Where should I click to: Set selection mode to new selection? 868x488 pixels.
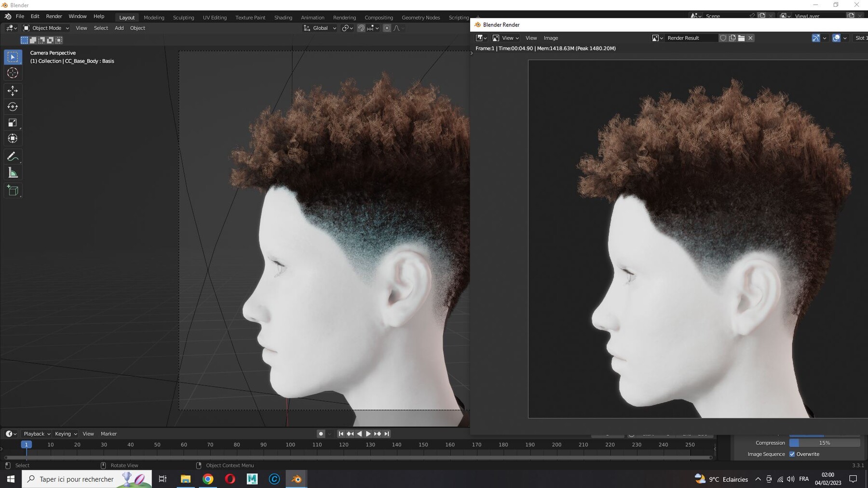coord(24,40)
